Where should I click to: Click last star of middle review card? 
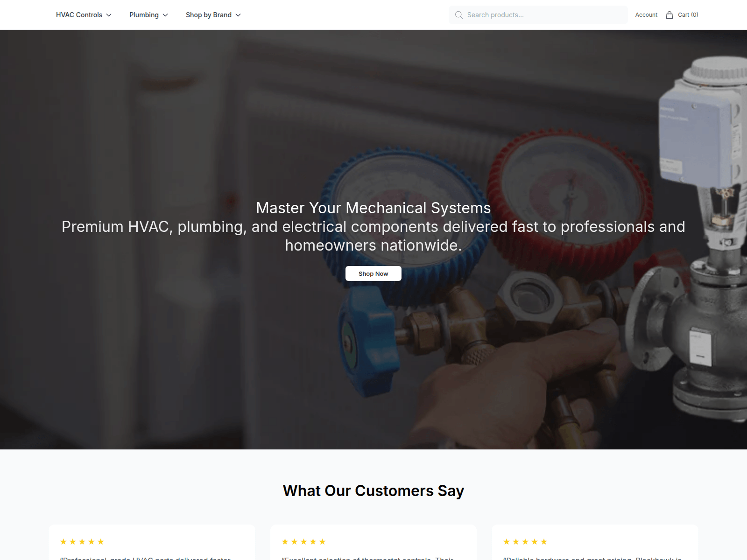322,542
